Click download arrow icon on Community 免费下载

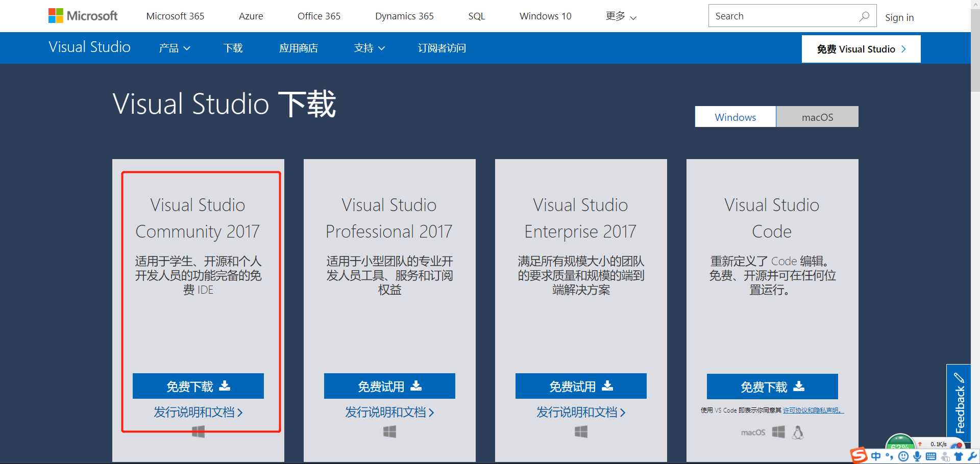pos(225,385)
